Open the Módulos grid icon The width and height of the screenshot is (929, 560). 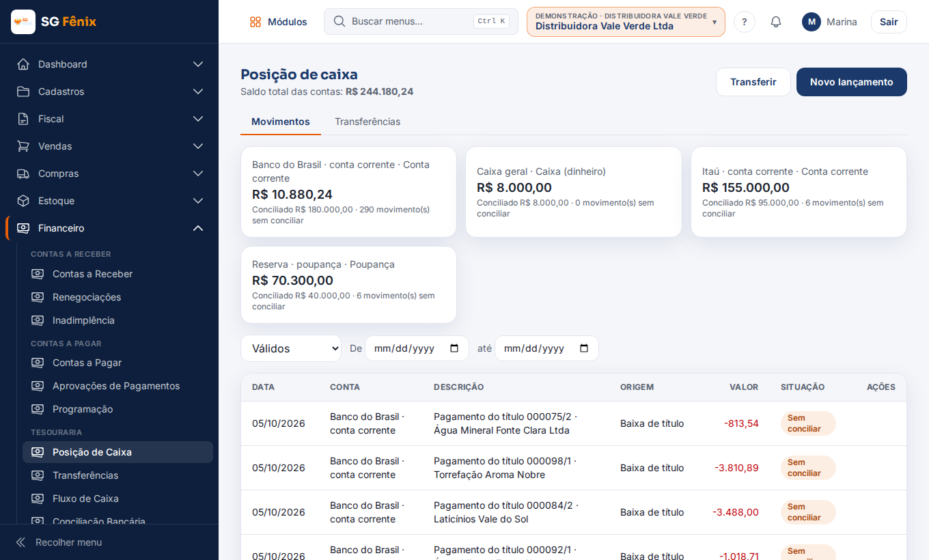point(255,22)
